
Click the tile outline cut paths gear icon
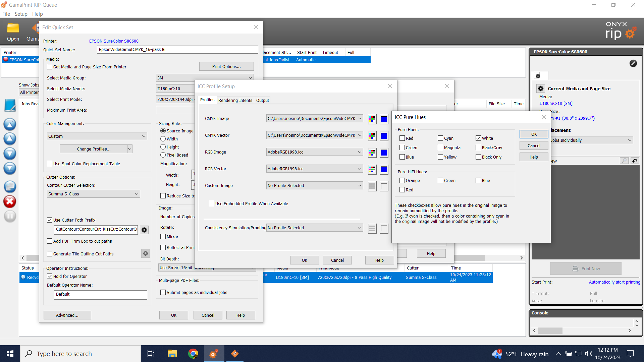145,253
